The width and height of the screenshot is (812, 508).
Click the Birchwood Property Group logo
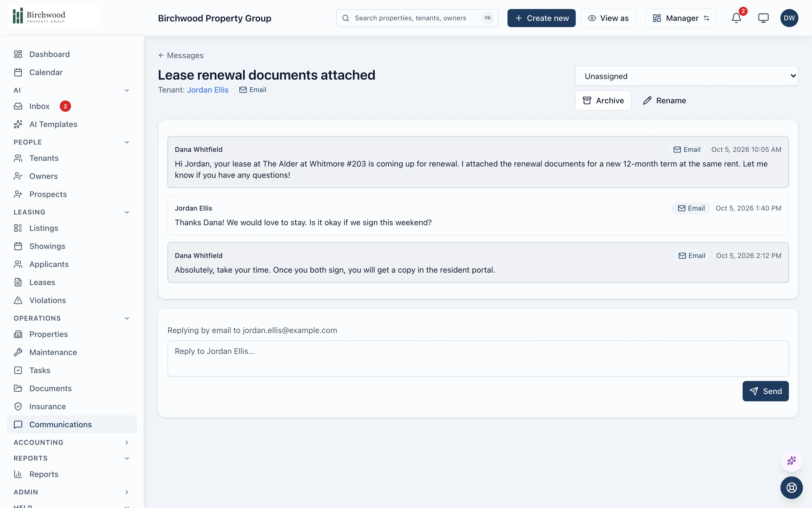[x=54, y=16]
